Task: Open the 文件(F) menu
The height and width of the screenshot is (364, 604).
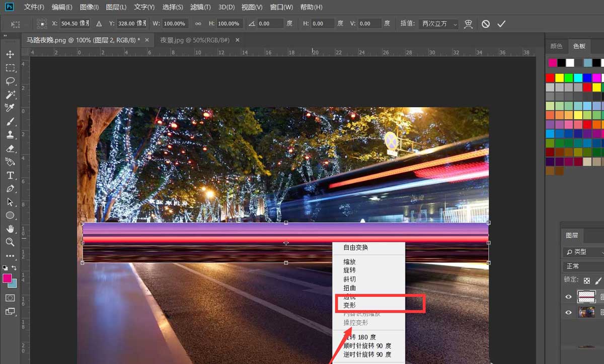Action: pyautogui.click(x=34, y=7)
